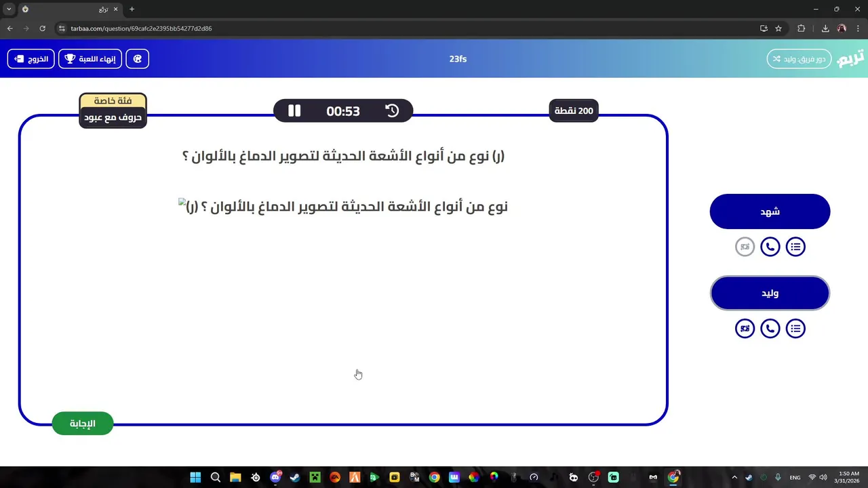Click the 23fs game title text
The height and width of the screenshot is (488, 868).
458,59
